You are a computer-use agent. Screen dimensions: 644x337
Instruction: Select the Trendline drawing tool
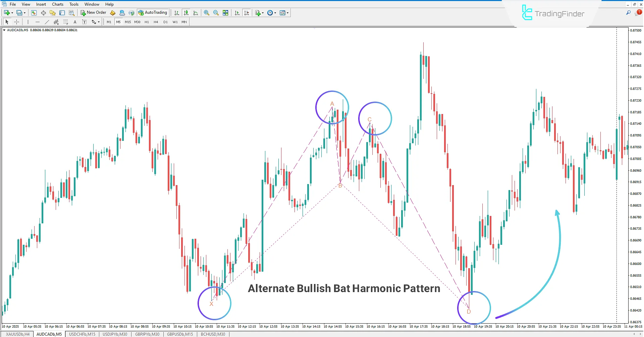click(x=47, y=22)
